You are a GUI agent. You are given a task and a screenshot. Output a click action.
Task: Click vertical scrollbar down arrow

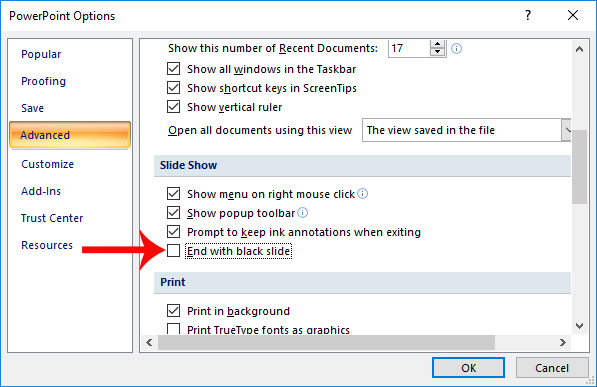tap(579, 326)
